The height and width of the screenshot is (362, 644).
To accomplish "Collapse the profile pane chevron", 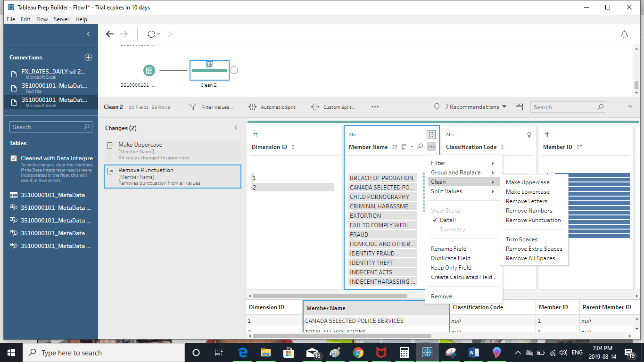I will (x=630, y=107).
